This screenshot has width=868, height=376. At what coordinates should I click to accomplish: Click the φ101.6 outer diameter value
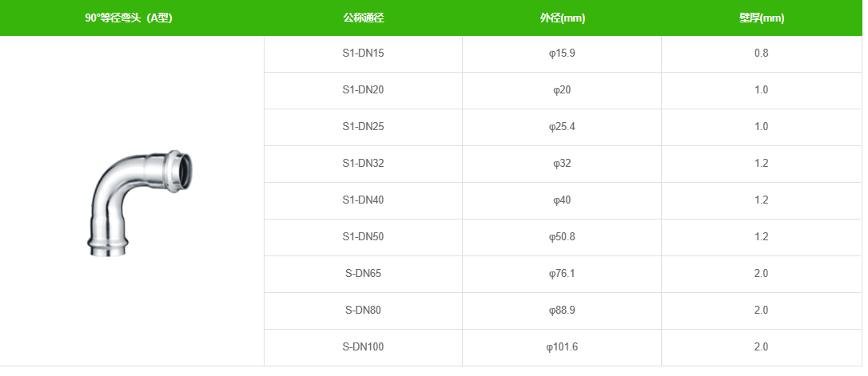click(x=562, y=347)
